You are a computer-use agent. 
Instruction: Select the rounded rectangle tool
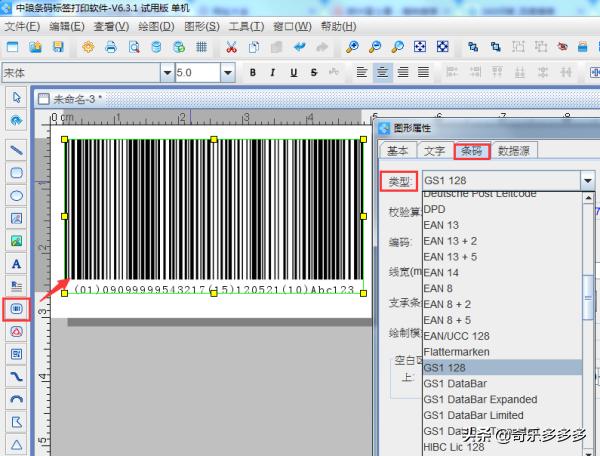coord(16,173)
